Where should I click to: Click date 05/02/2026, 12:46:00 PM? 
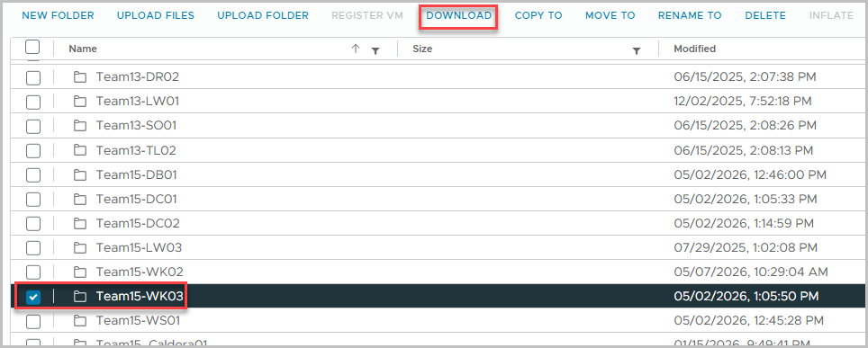pos(750,174)
